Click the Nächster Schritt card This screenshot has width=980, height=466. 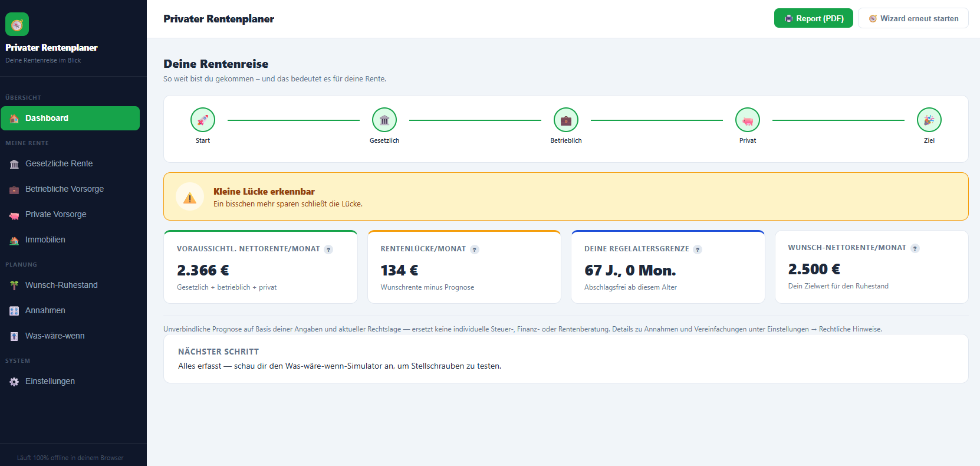566,359
